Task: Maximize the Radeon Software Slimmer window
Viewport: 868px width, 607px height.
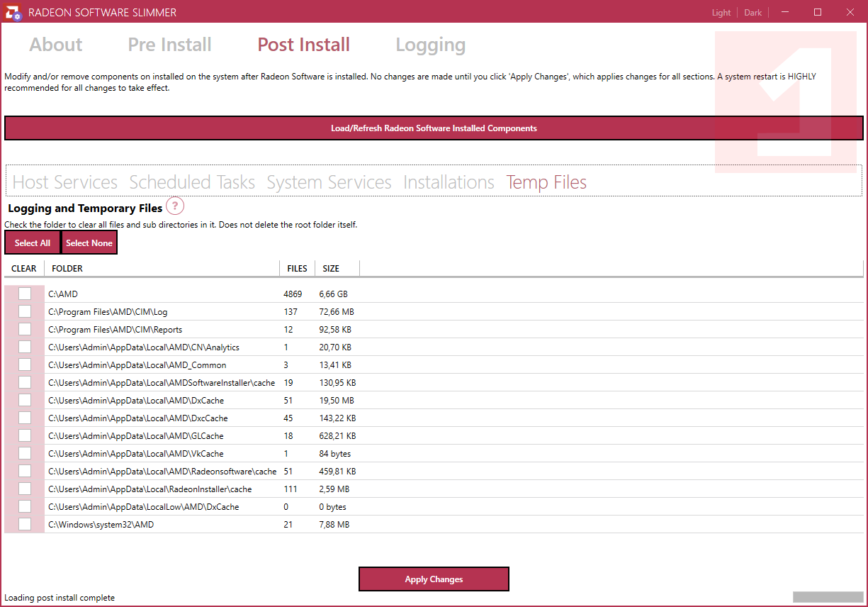Action: (818, 13)
